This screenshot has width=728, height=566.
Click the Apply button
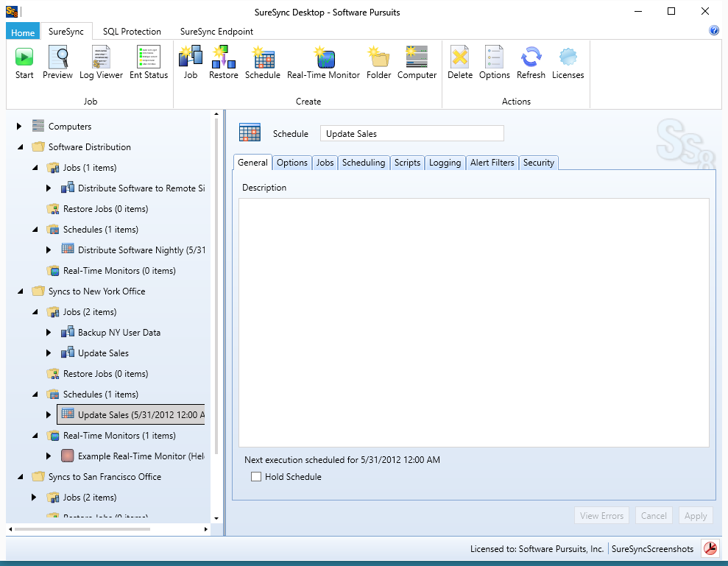tap(695, 515)
